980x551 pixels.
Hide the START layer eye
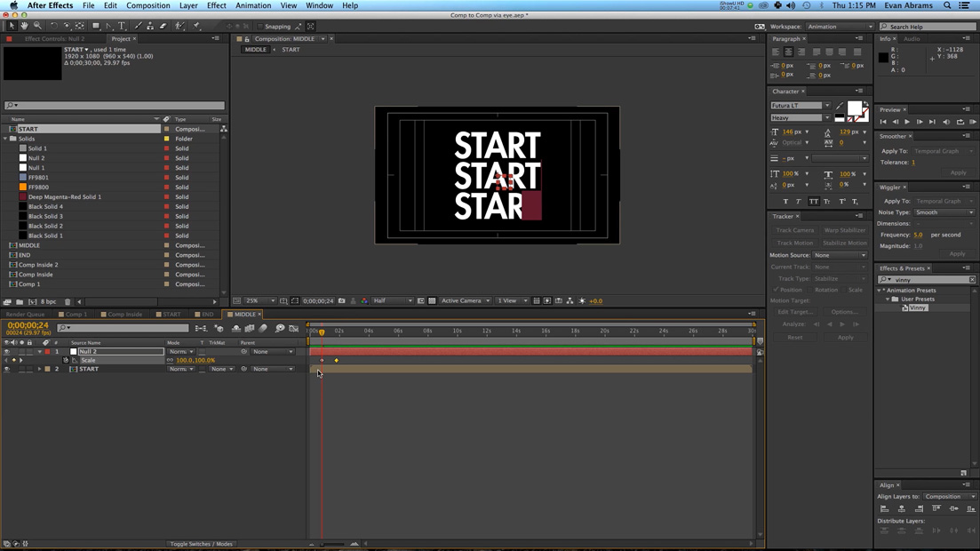tap(7, 369)
